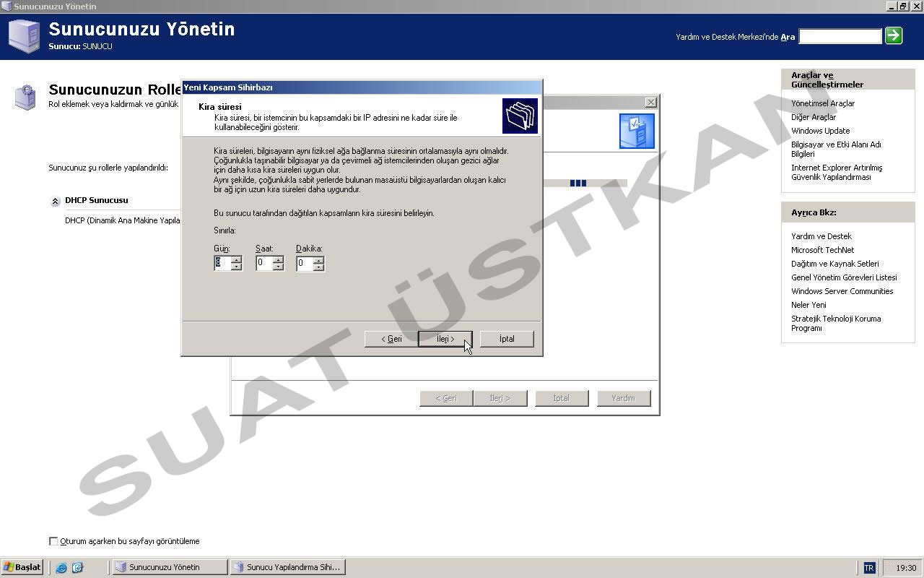Switch to Sunucu Yapılandırma Sihirbazı taskbar button
The height and width of the screenshot is (578, 924).
pyautogui.click(x=287, y=567)
